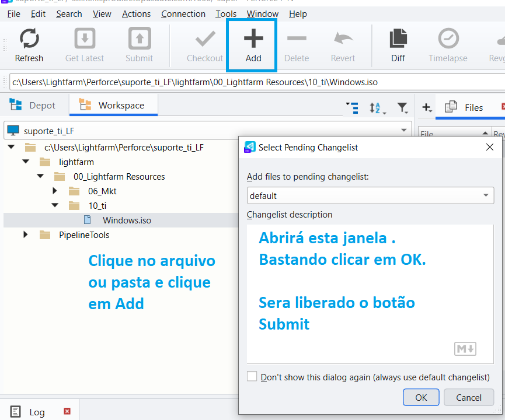Click the Delete minus icon
The height and width of the screenshot is (420, 505).
297,38
